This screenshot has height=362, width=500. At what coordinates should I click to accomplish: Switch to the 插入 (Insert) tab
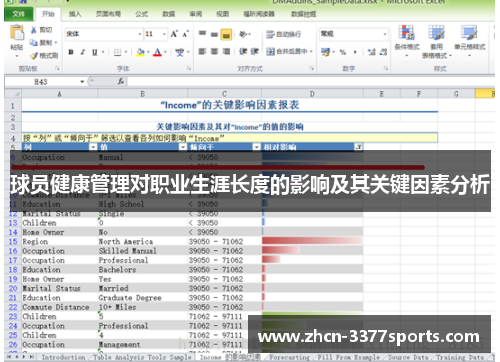click(75, 14)
